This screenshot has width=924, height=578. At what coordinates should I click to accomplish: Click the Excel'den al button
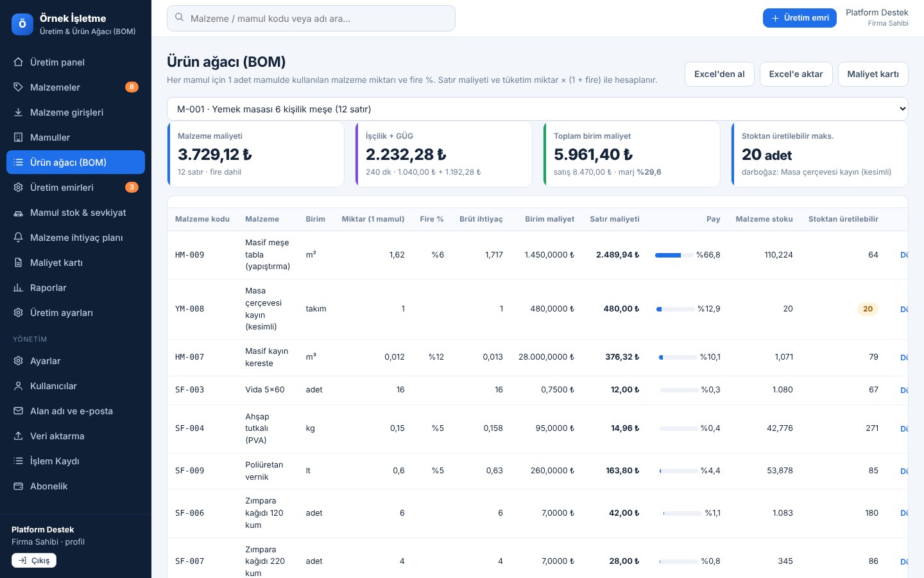pyautogui.click(x=719, y=74)
